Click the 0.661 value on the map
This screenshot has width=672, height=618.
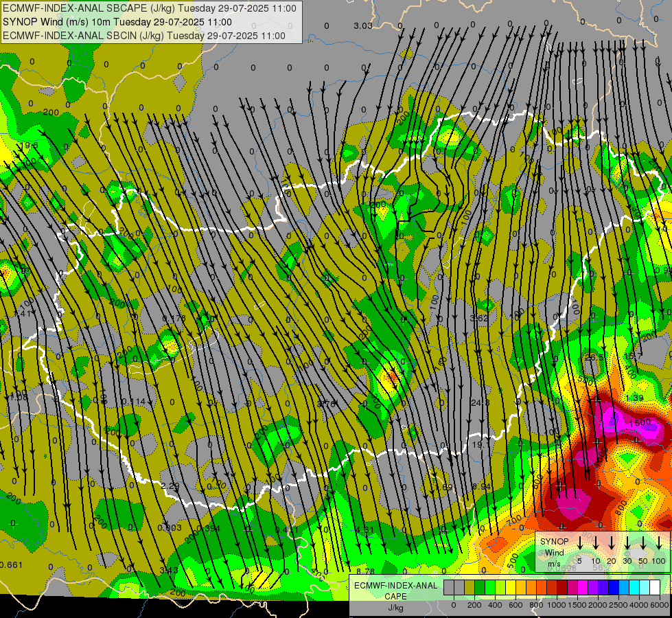(11, 564)
